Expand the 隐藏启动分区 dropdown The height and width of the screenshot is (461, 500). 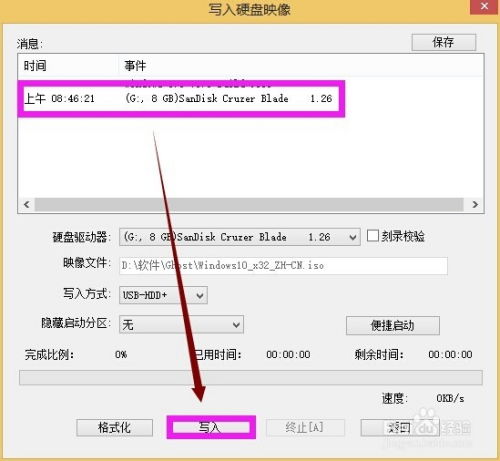181,324
